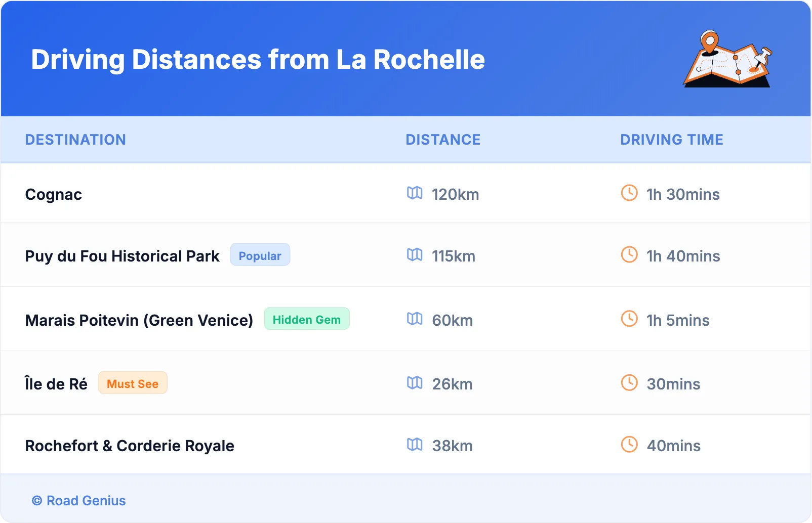812x523 pixels.
Task: Click the DISTANCE column header
Action: click(x=443, y=140)
